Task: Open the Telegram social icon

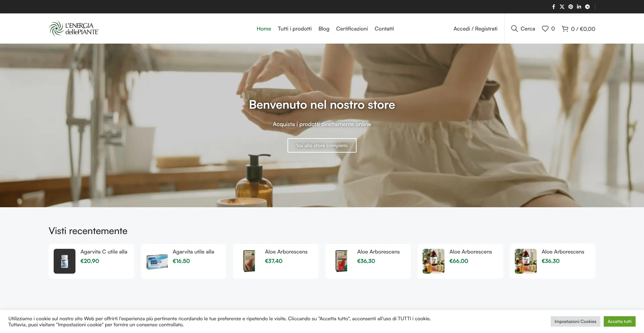Action: coord(587,7)
